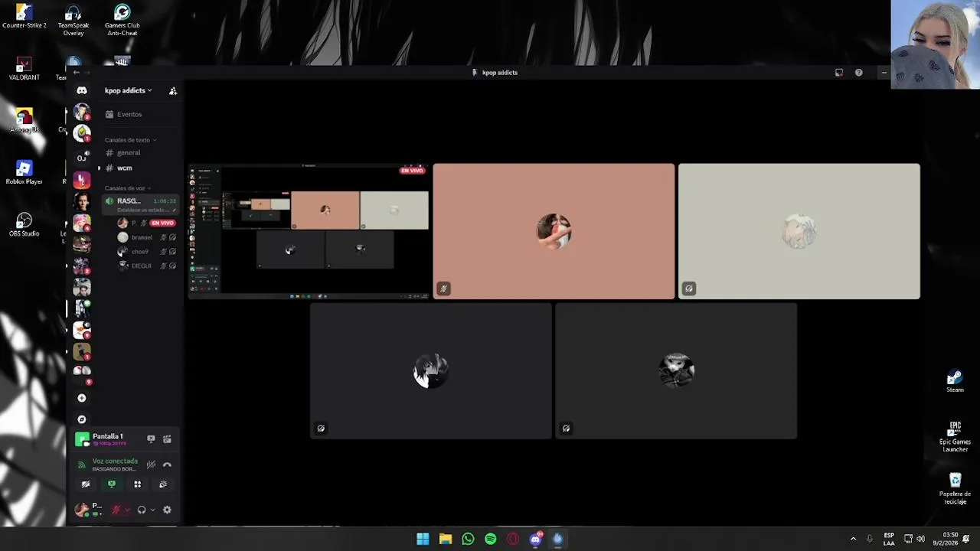This screenshot has height=551, width=980.
Task: Open VALORANT desktop shortcut
Action: click(x=24, y=69)
